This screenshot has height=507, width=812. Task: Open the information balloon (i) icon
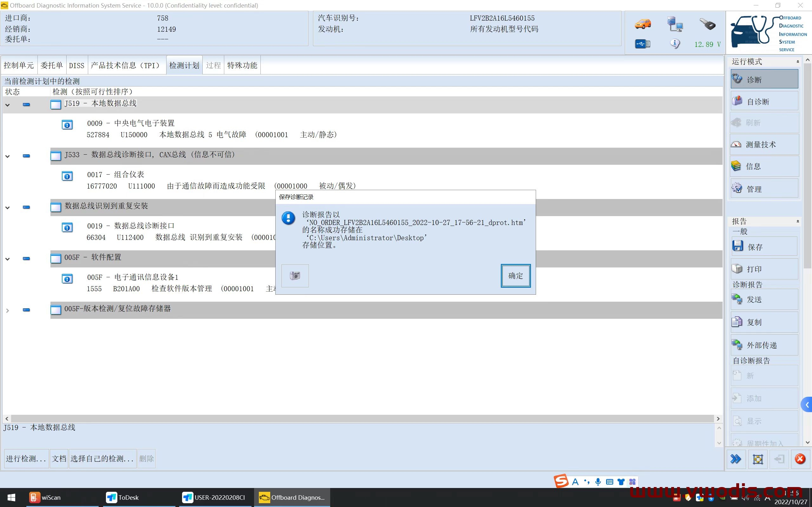tap(675, 44)
